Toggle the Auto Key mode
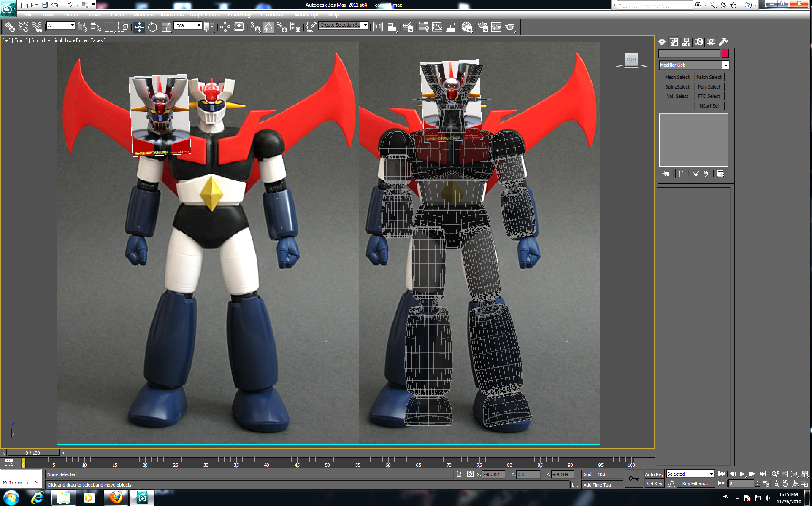 654,474
